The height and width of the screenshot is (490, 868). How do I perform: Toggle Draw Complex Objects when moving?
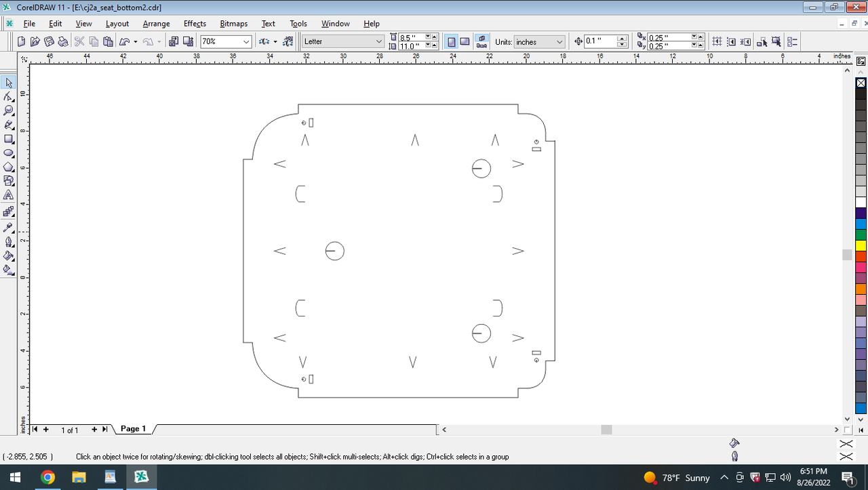pos(762,41)
